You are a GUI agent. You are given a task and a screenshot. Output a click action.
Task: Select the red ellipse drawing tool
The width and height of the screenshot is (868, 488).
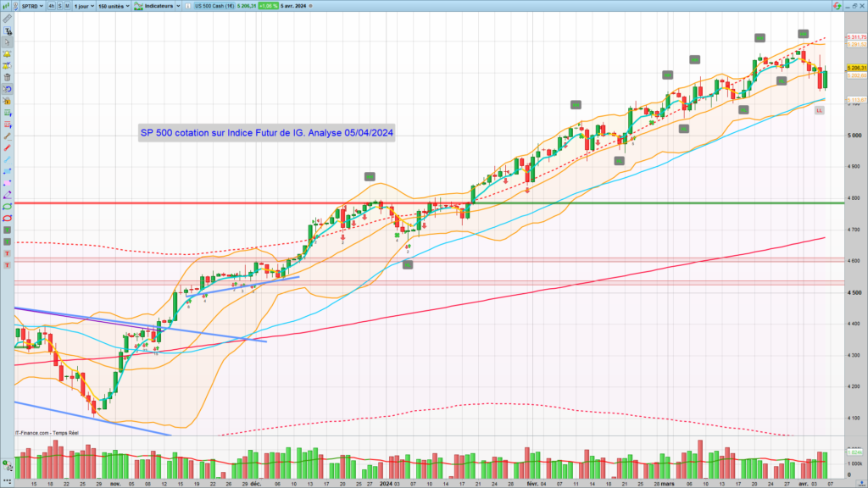(x=7, y=218)
